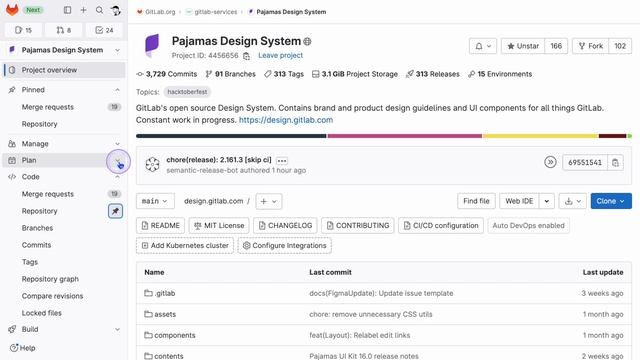The height and width of the screenshot is (360, 640).
Task: Open merge requests counter 8
Action: click(x=64, y=30)
